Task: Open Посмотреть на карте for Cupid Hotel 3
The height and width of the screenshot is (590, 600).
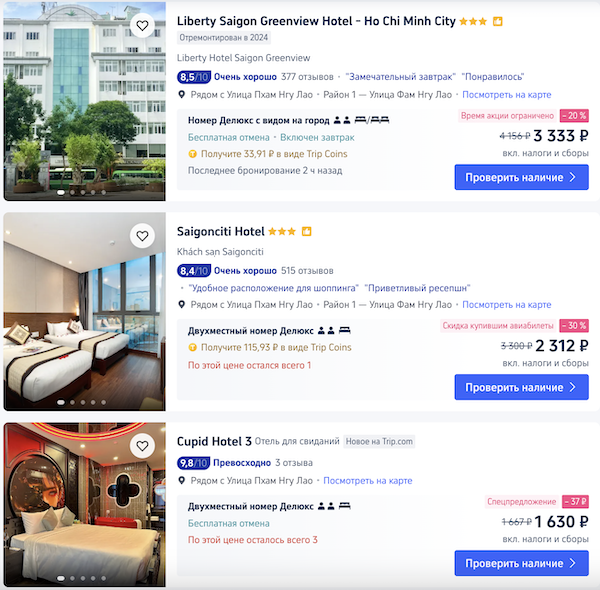Action: click(368, 481)
